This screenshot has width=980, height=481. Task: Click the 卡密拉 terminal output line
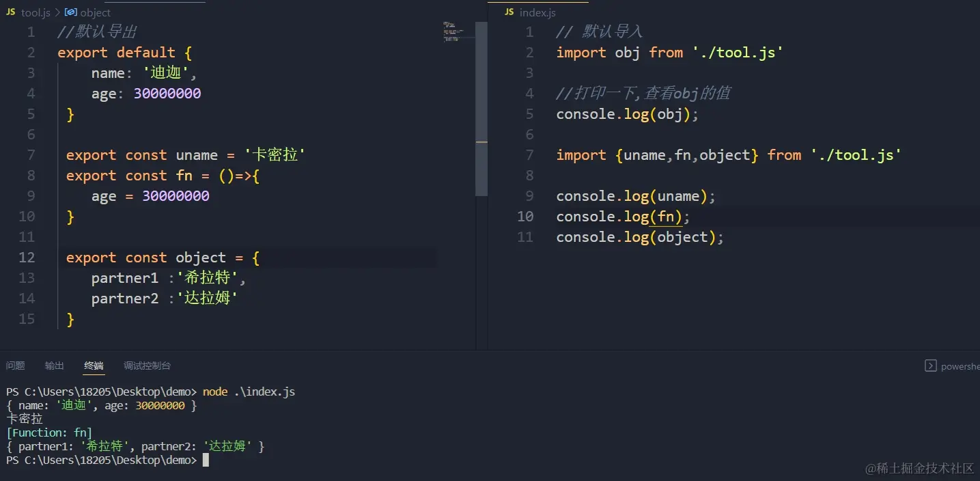click(x=25, y=420)
